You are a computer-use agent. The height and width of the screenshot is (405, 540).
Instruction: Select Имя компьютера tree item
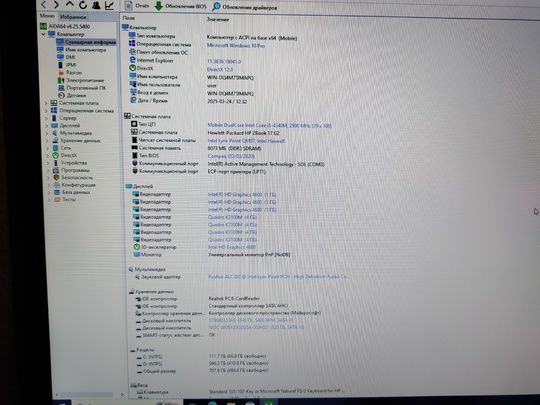point(82,50)
